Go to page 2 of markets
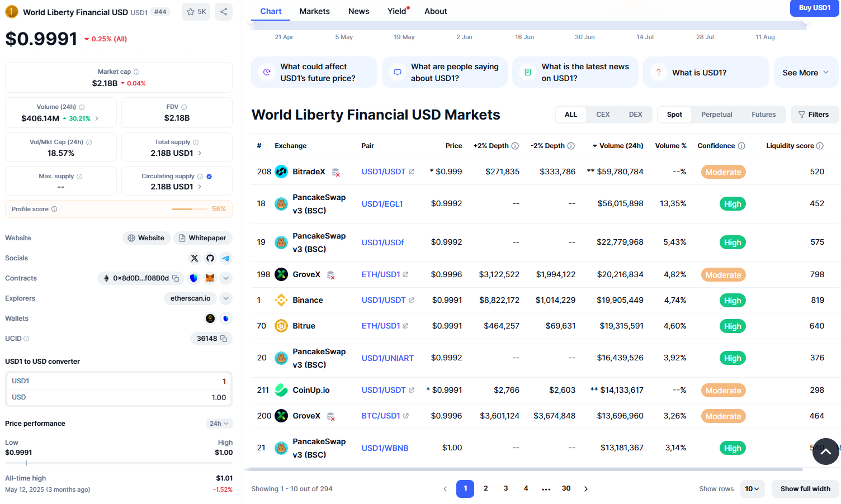The width and height of the screenshot is (841, 504). [486, 488]
